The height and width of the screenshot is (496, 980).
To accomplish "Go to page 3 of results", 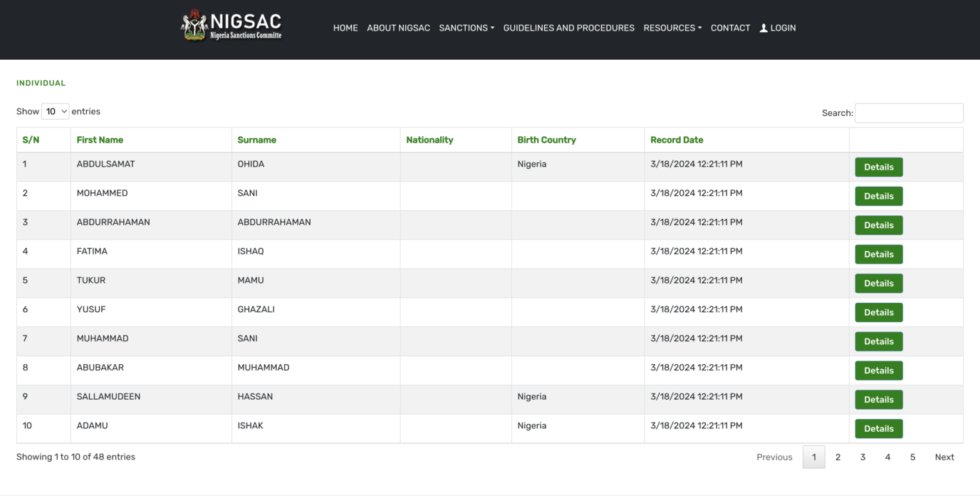I will point(862,457).
